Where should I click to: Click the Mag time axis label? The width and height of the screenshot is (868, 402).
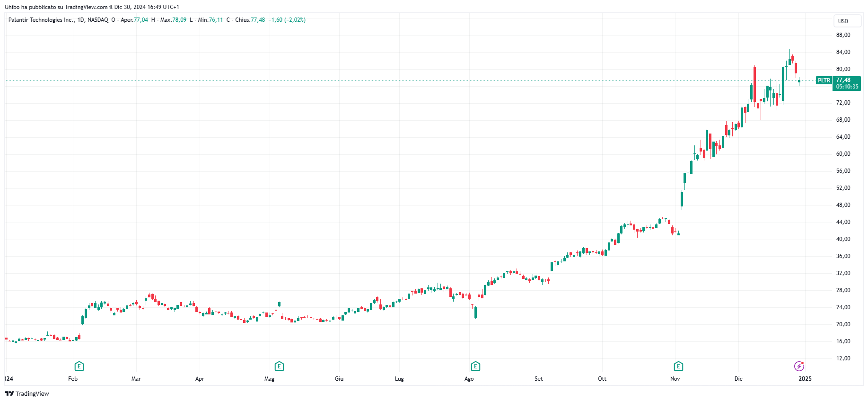[x=269, y=379]
